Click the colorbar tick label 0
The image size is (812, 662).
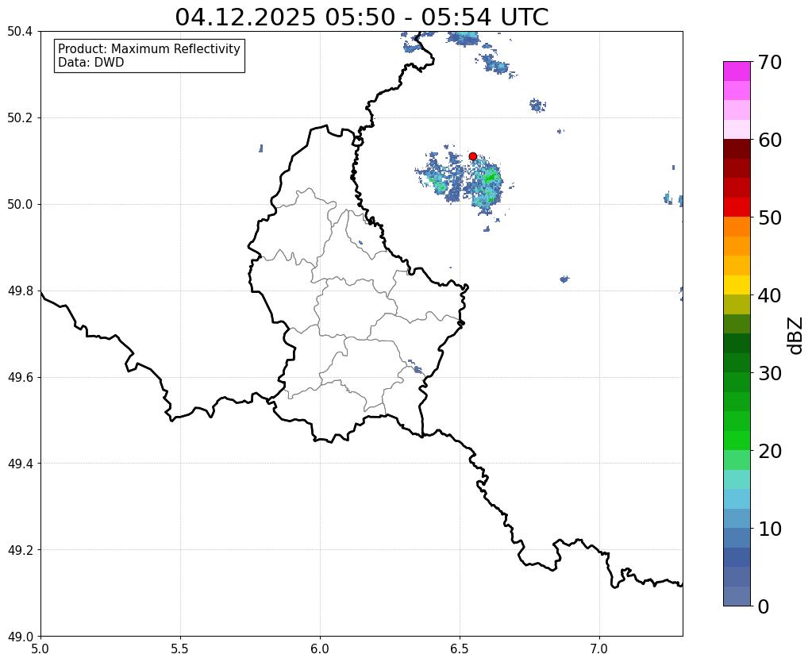pyautogui.click(x=764, y=606)
